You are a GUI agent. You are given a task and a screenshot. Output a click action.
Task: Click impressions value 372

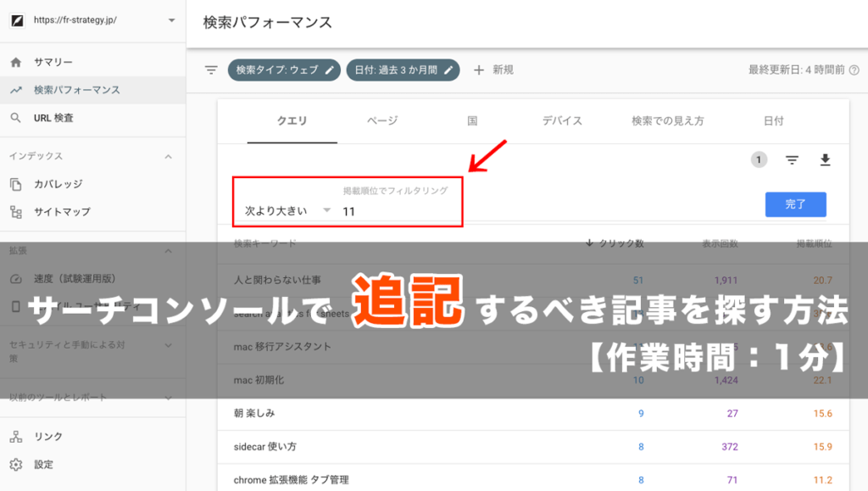click(x=730, y=447)
